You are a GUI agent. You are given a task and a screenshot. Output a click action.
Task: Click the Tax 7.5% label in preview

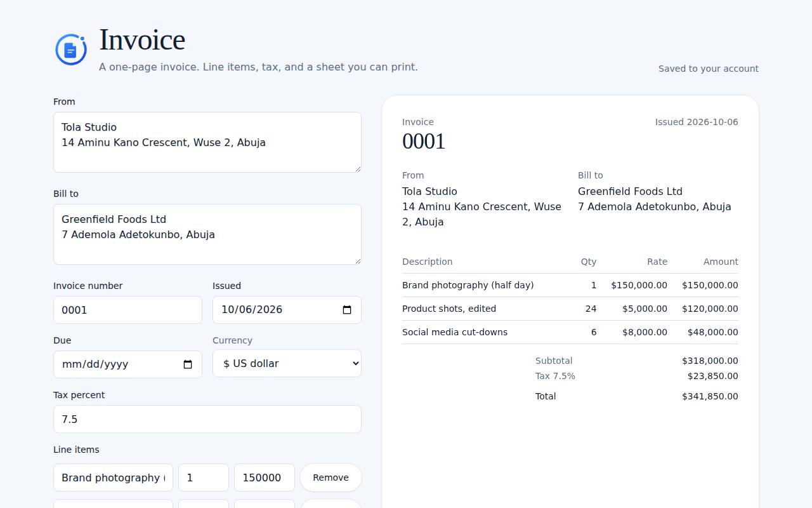coord(555,376)
